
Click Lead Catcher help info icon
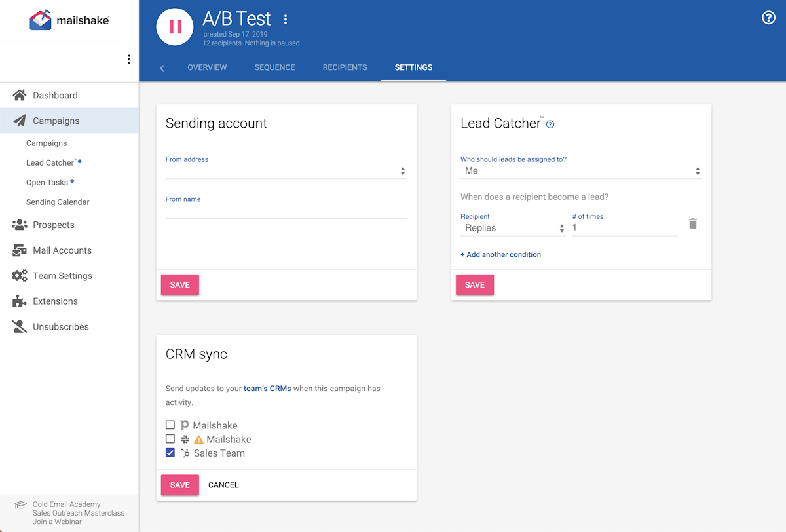(x=550, y=124)
